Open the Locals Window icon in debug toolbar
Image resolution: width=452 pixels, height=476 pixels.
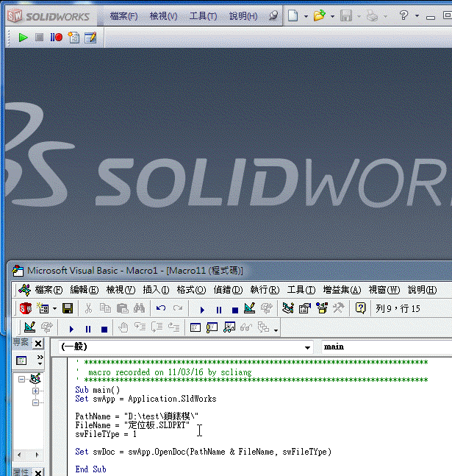pos(195,328)
